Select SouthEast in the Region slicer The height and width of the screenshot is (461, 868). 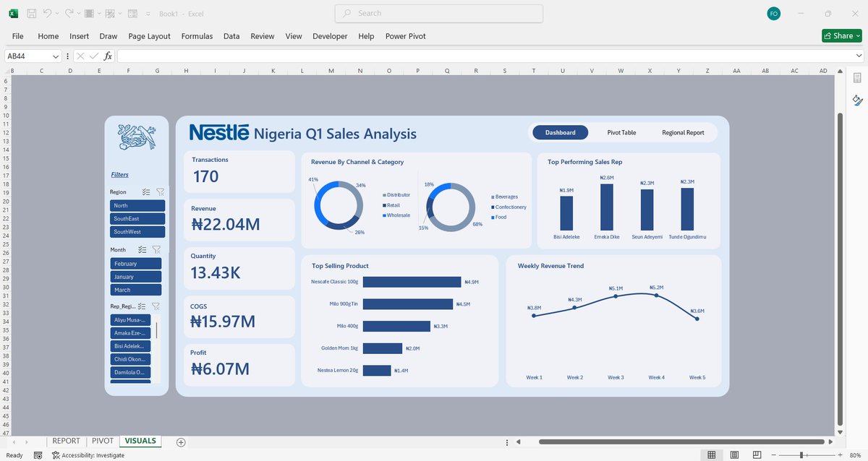click(137, 219)
